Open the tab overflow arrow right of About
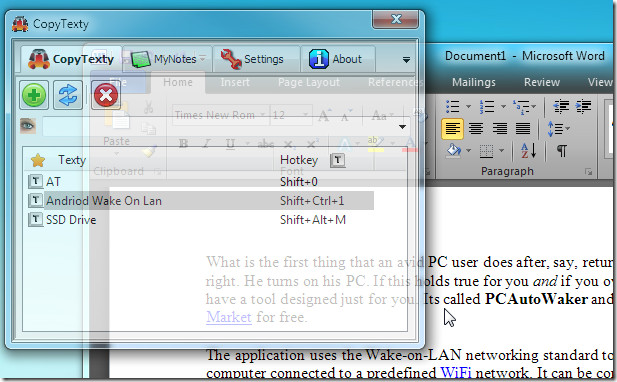Screen dimensions: 617x382 click(406, 60)
